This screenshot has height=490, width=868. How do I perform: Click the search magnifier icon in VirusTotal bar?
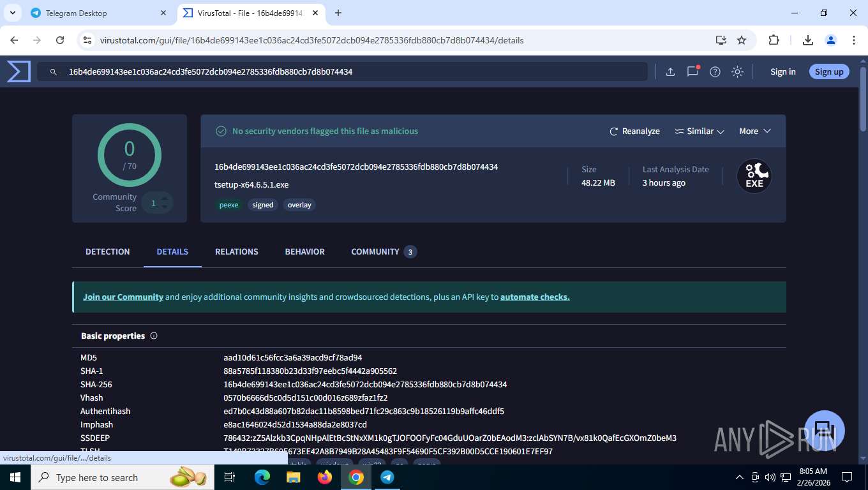(x=54, y=72)
